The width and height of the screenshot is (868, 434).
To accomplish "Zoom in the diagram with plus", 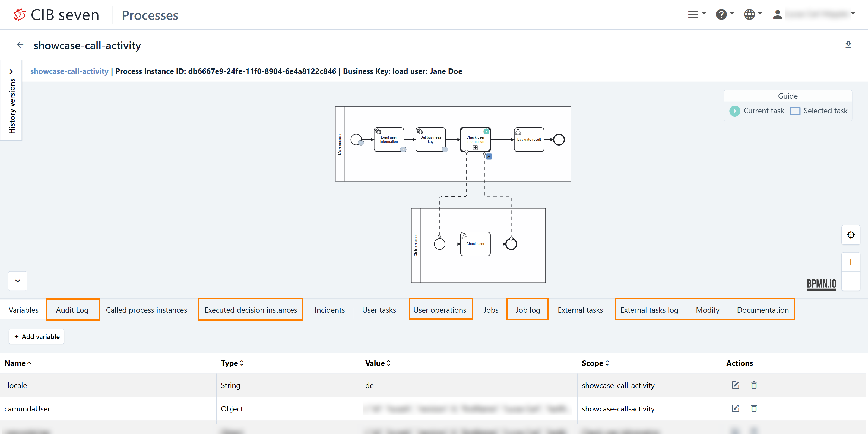I will 850,262.
